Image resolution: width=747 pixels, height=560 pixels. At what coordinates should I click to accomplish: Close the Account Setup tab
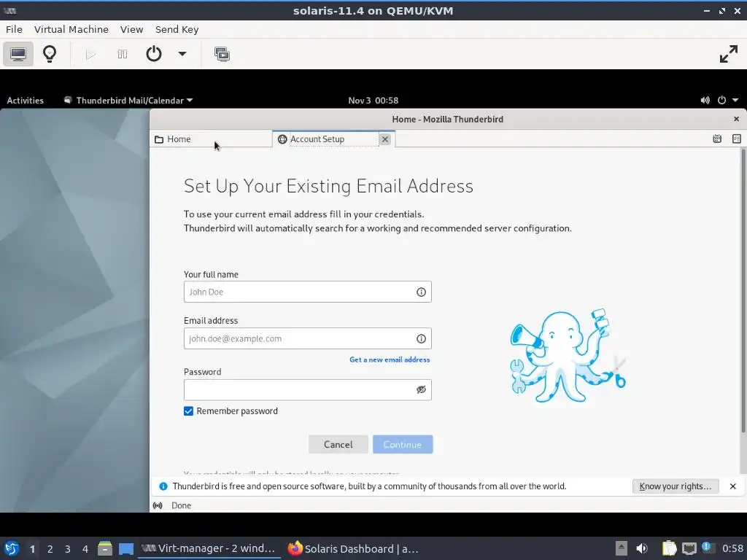click(x=385, y=139)
